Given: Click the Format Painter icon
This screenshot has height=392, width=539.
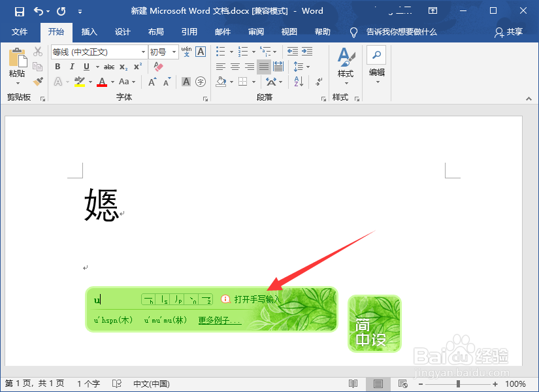Looking at the screenshot, I should click(39, 81).
